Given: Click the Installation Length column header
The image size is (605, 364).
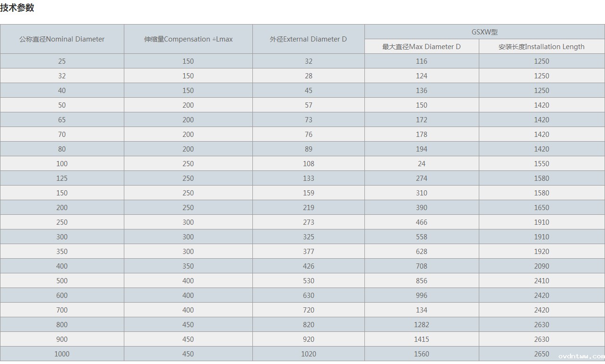Looking at the screenshot, I should click(x=541, y=47).
